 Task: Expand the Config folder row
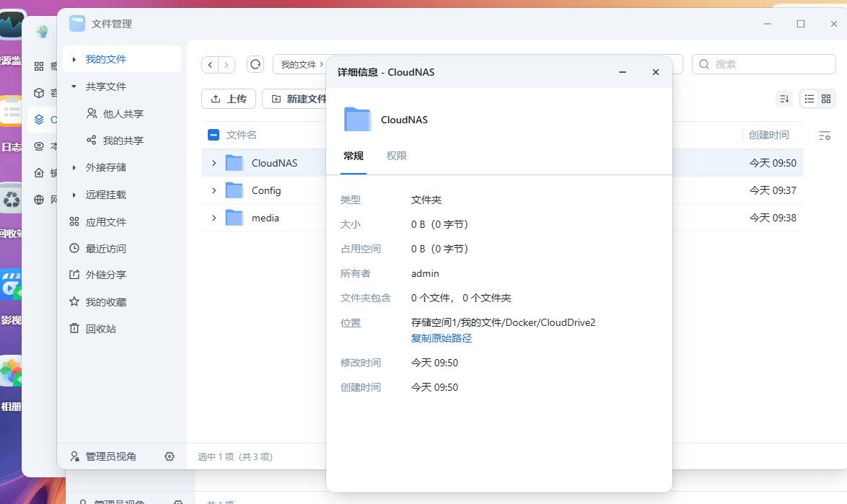tap(214, 190)
